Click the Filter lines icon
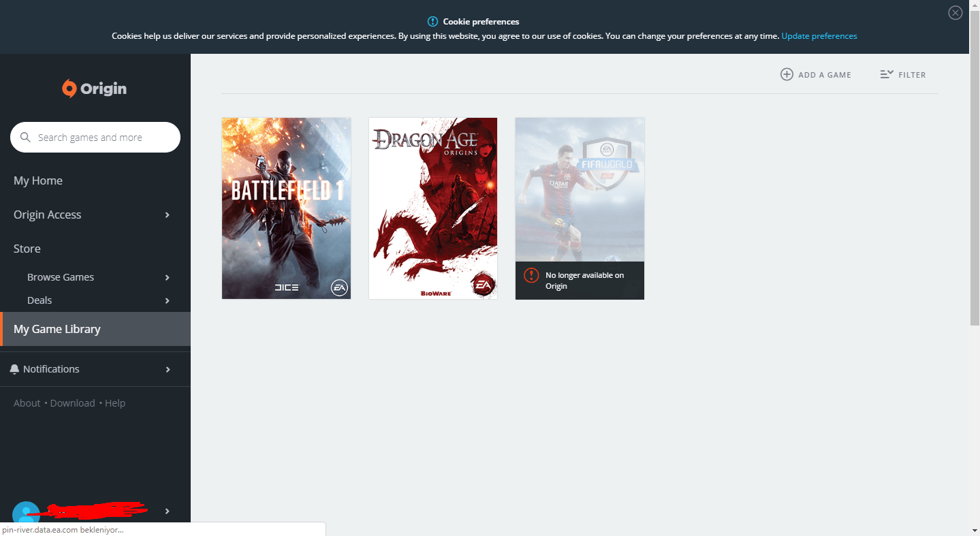This screenshot has height=536, width=980. click(886, 74)
